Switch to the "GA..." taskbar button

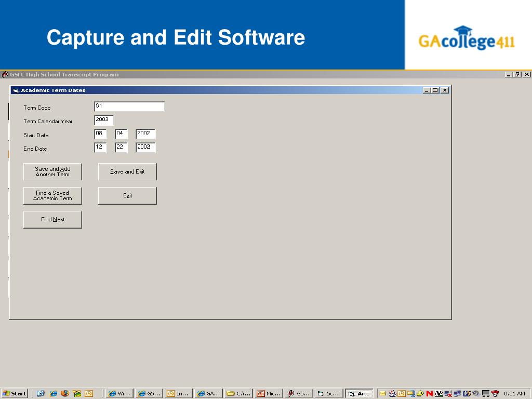[209, 394]
